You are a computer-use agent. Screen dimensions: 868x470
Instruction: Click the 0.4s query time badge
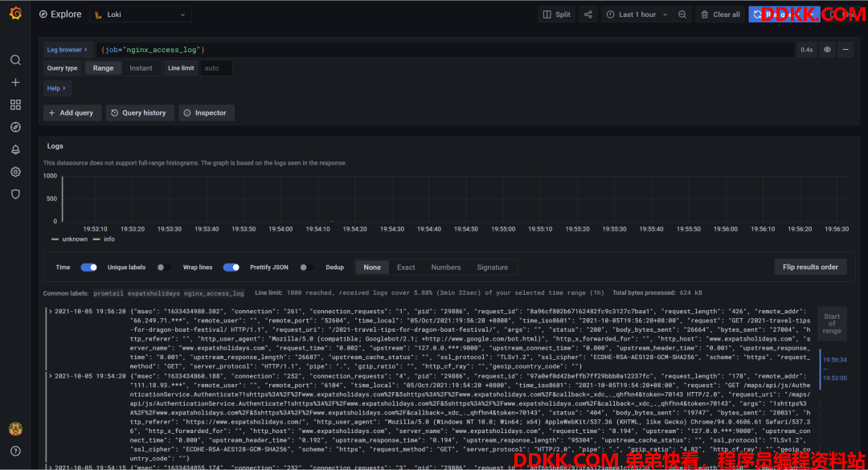tap(807, 50)
